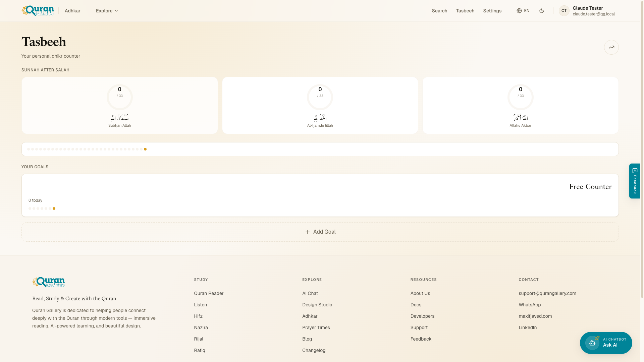
Task: Open the Support footer link
Action: click(x=419, y=327)
